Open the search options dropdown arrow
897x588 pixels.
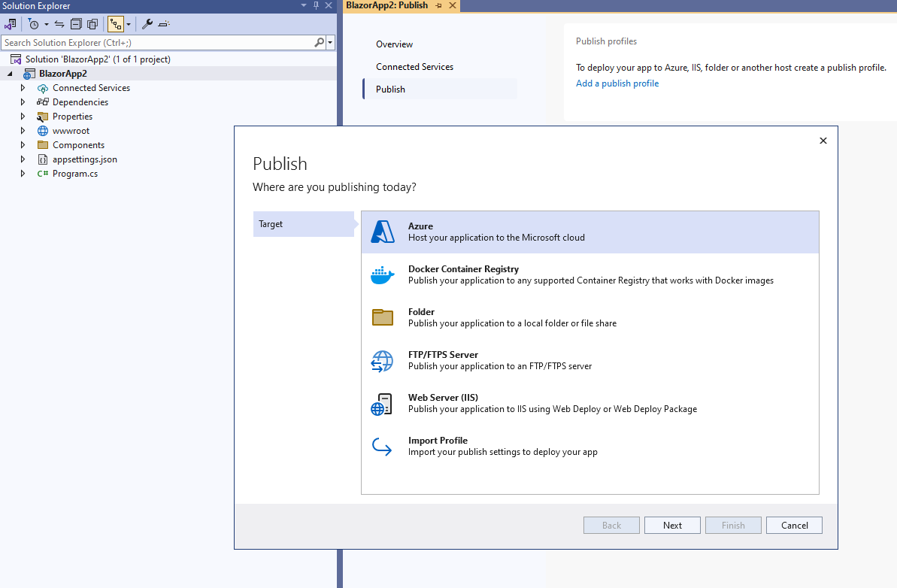(x=330, y=42)
